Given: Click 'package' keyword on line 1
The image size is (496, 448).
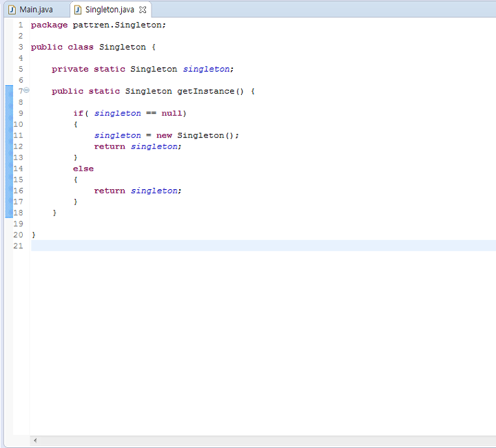Looking at the screenshot, I should 49,25.
